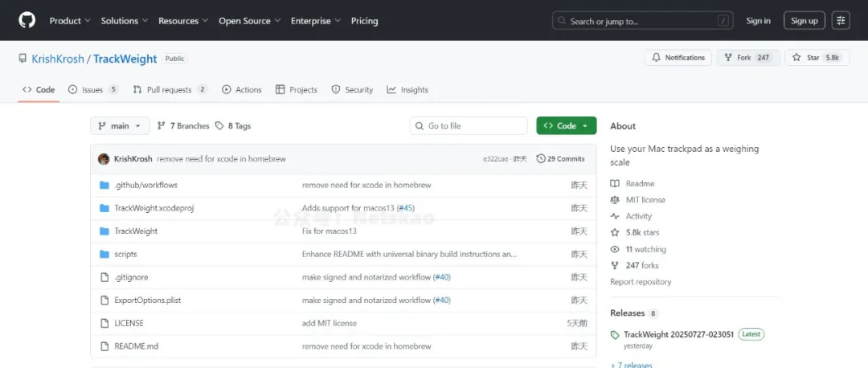Go to the Pricing page

coord(364,20)
